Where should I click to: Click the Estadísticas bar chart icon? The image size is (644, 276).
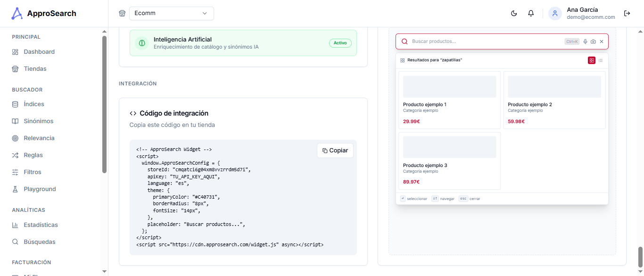click(15, 225)
